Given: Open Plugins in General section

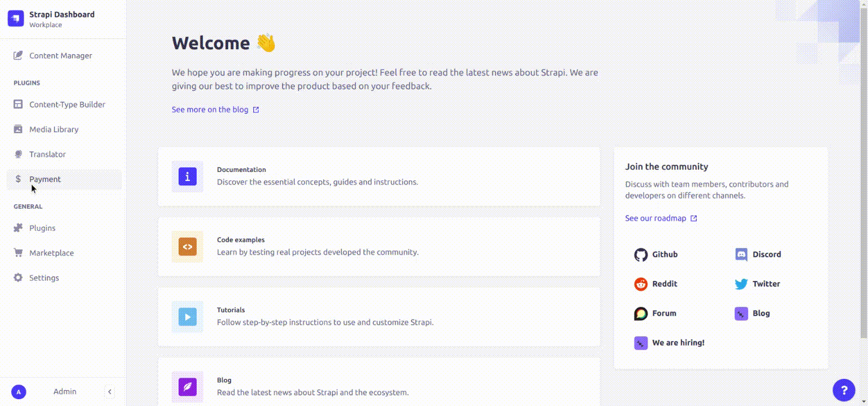Looking at the screenshot, I should coord(64,228).
